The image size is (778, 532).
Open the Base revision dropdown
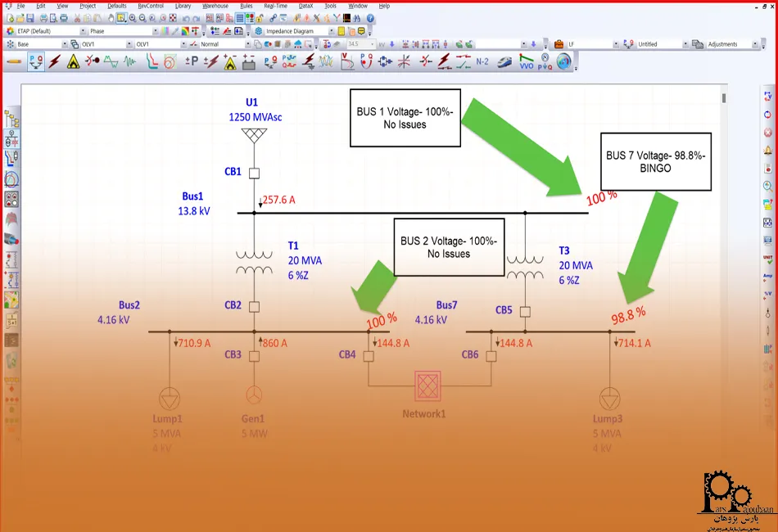[63, 44]
